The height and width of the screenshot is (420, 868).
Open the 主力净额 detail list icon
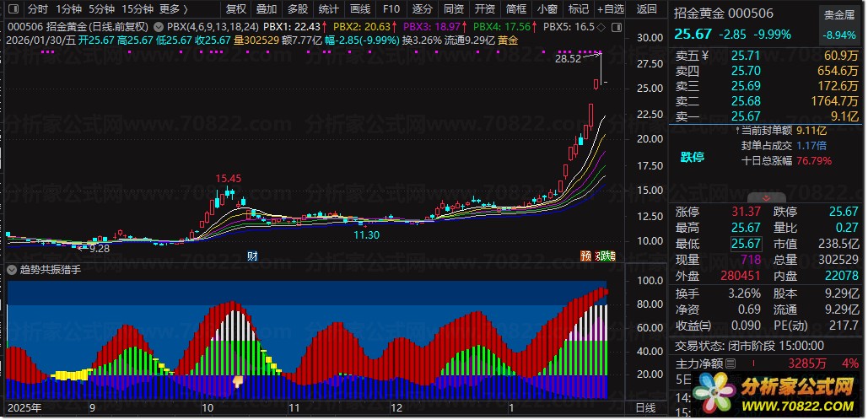pyautogui.click(x=731, y=363)
